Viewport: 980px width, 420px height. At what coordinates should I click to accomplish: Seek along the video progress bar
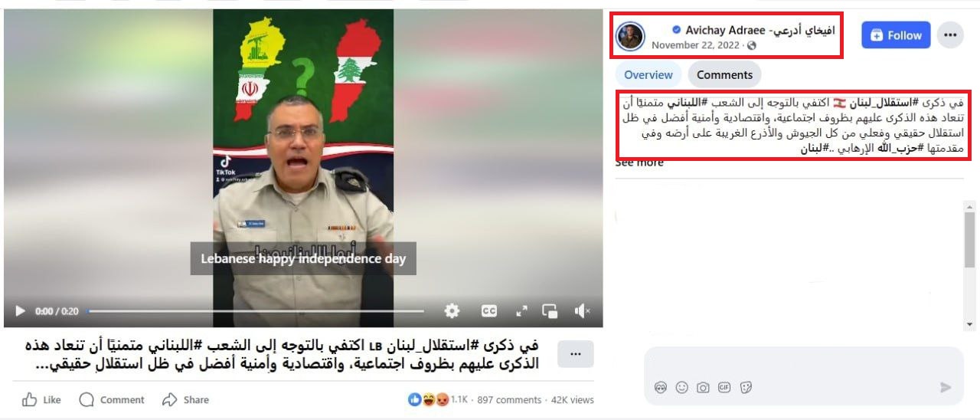pos(256,311)
